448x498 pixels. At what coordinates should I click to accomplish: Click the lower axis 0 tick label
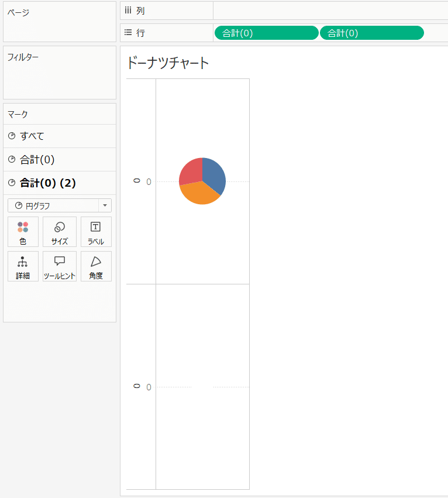click(x=149, y=387)
